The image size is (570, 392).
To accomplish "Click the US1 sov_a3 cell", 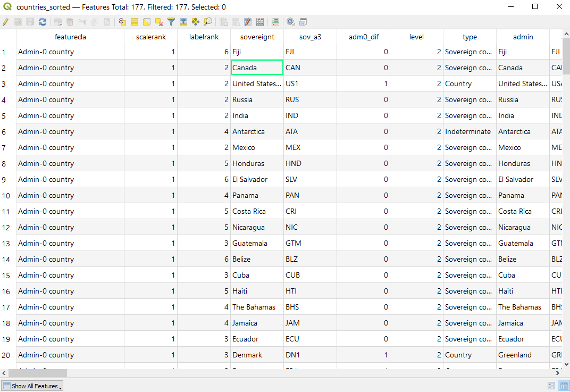I will coord(310,84).
